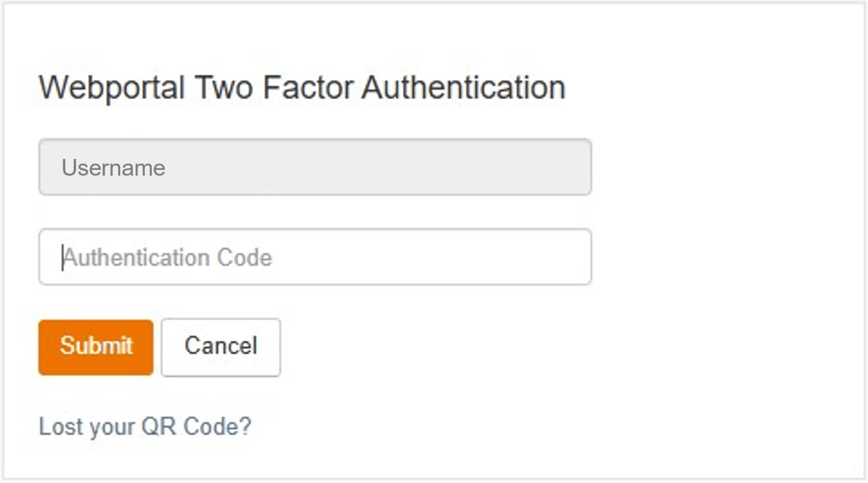Click the greyed-out Username field
The image size is (868, 483).
[x=315, y=167]
